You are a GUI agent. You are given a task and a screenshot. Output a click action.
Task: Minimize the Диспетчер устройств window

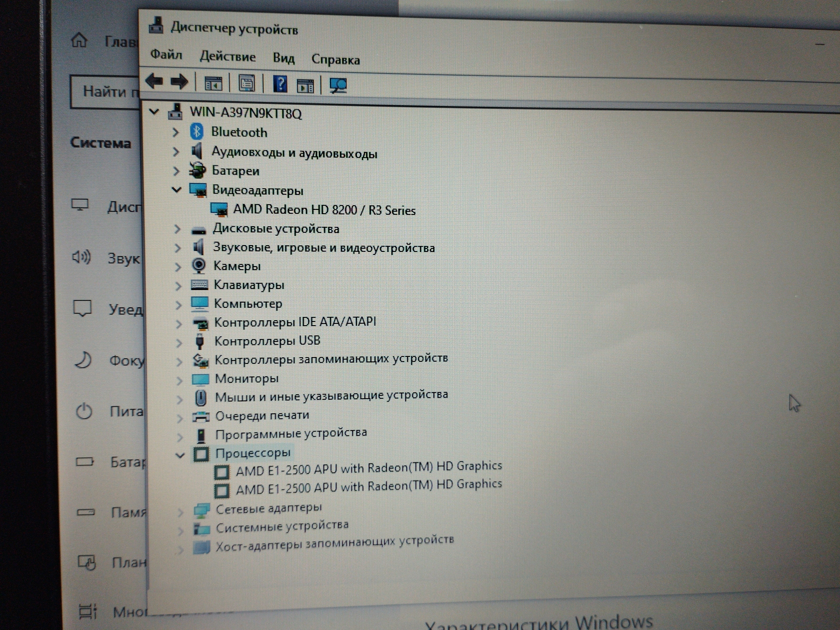pos(819,44)
